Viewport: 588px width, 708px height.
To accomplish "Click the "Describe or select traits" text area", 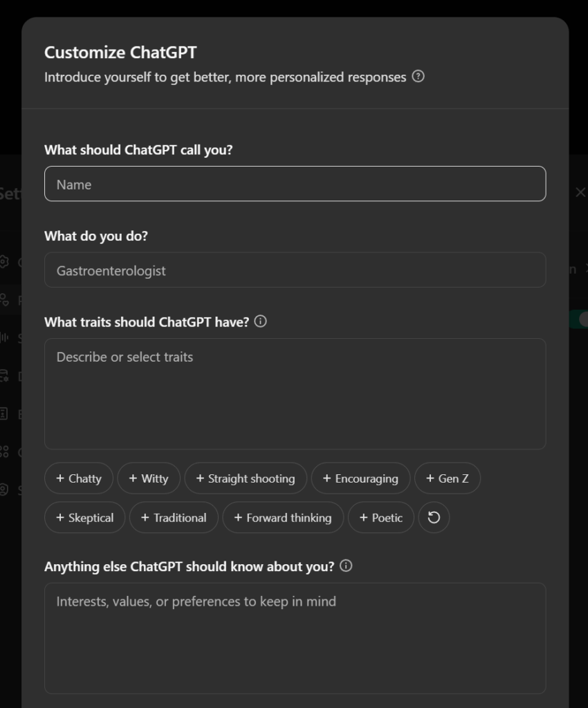I will click(295, 394).
